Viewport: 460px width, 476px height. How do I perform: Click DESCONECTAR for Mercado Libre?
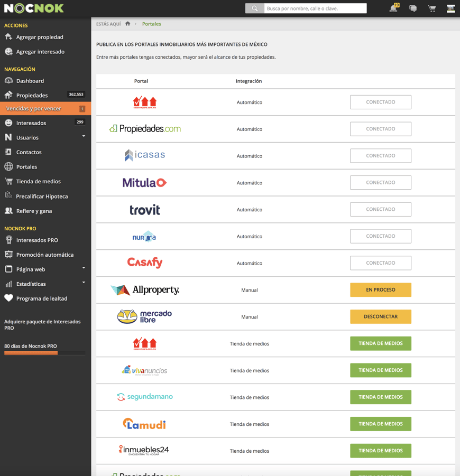(x=381, y=316)
